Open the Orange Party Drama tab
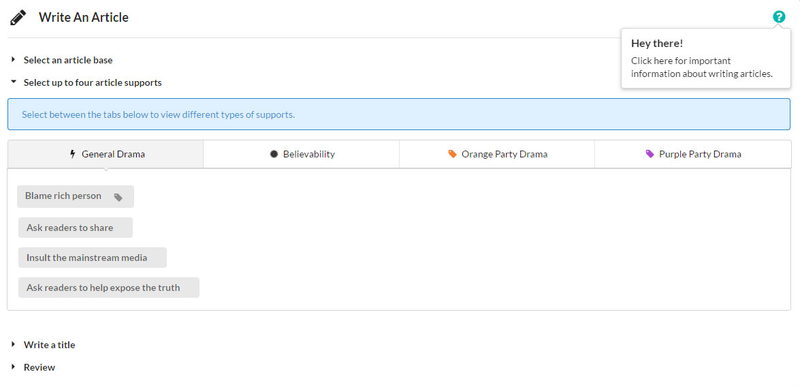Viewport: 800px width, 387px height. pos(497,154)
